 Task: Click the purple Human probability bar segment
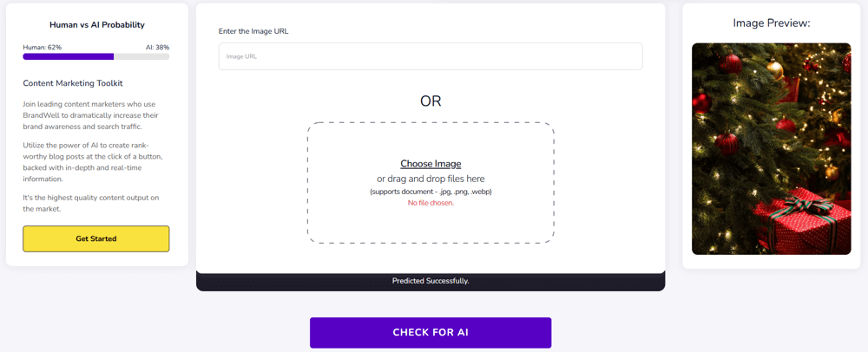coord(69,56)
